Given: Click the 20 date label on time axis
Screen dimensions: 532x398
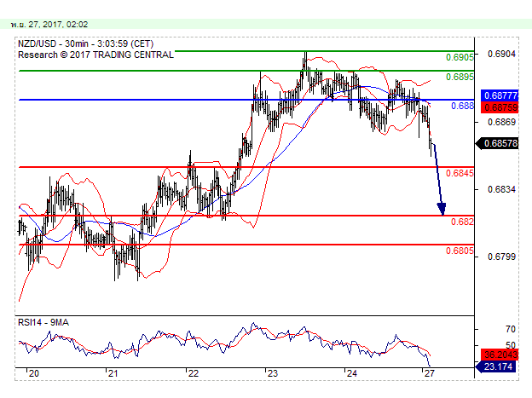Looking at the screenshot, I should tap(33, 373).
